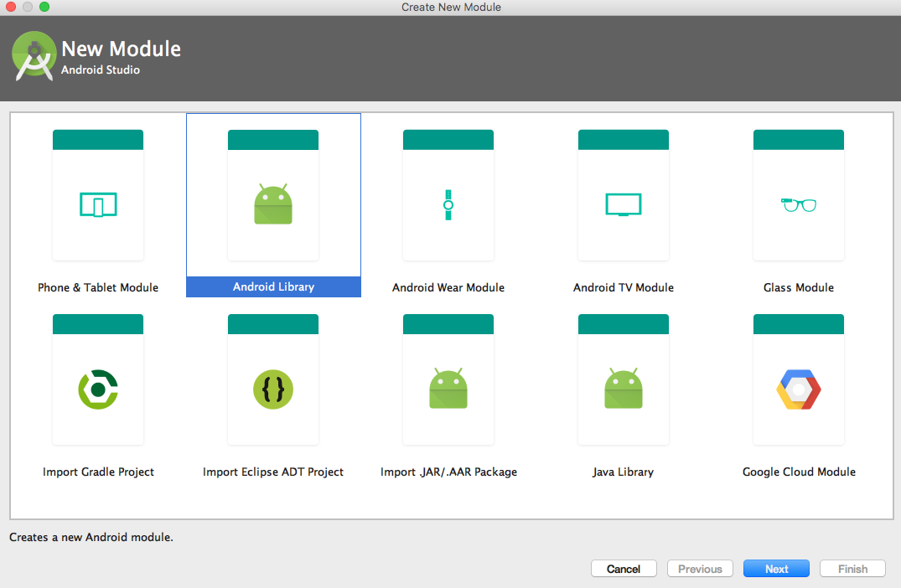
Task: Click the Import .JAR/.AAR Package label
Action: [448, 472]
